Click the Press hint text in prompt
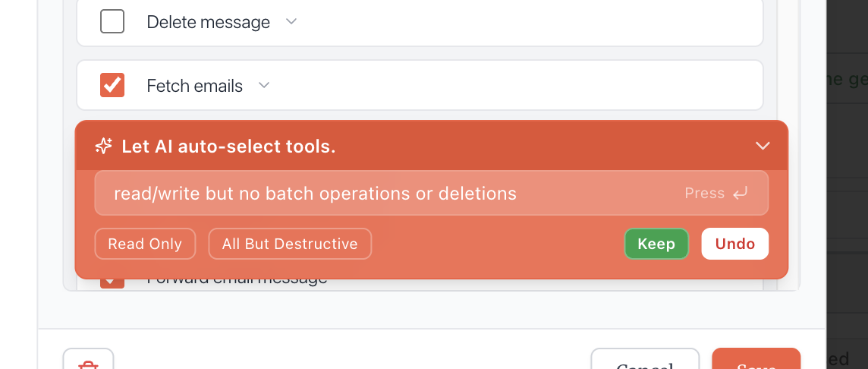Image resolution: width=868 pixels, height=369 pixels. 704,194
